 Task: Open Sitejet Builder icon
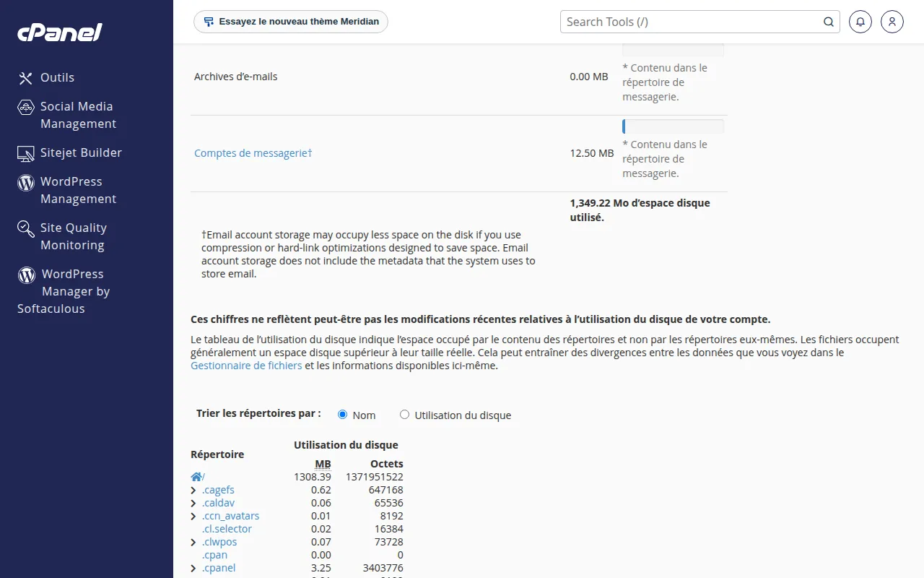(x=26, y=153)
